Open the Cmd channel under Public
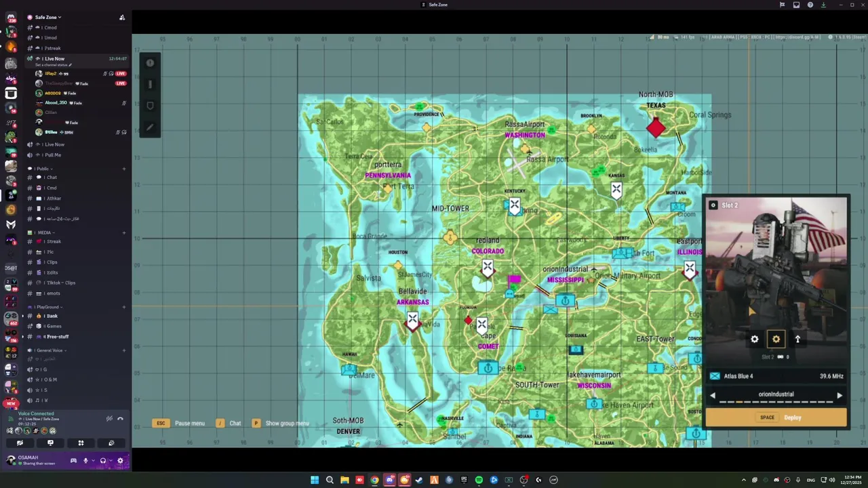 coord(76,188)
